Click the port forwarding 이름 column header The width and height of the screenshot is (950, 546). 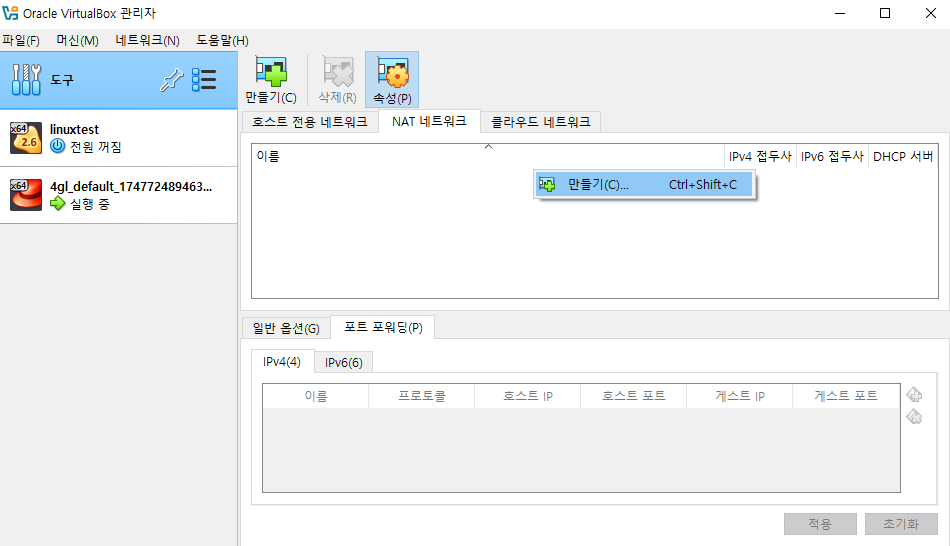click(316, 396)
